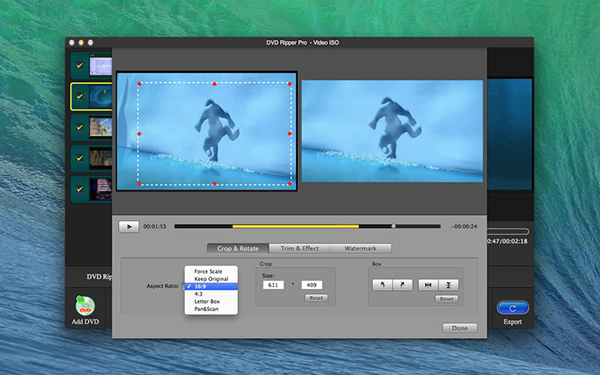Viewport: 600px width, 375px height.
Task: Select the fourth title thumbnail in list
Action: (x=101, y=158)
